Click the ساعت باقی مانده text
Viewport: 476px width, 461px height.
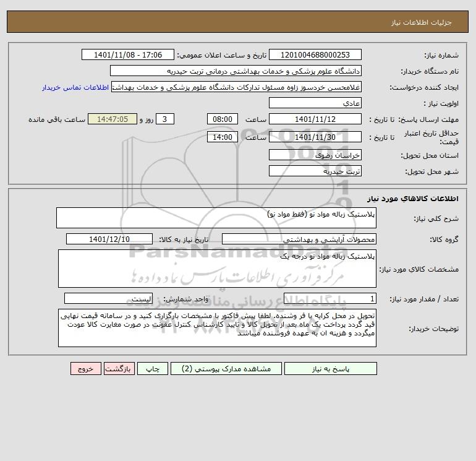click(x=57, y=119)
